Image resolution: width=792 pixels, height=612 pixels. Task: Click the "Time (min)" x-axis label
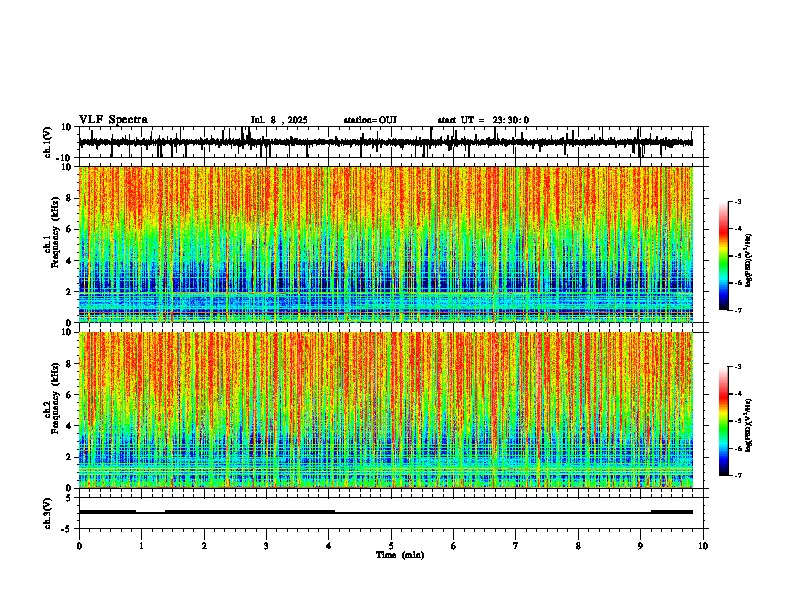pyautogui.click(x=400, y=555)
